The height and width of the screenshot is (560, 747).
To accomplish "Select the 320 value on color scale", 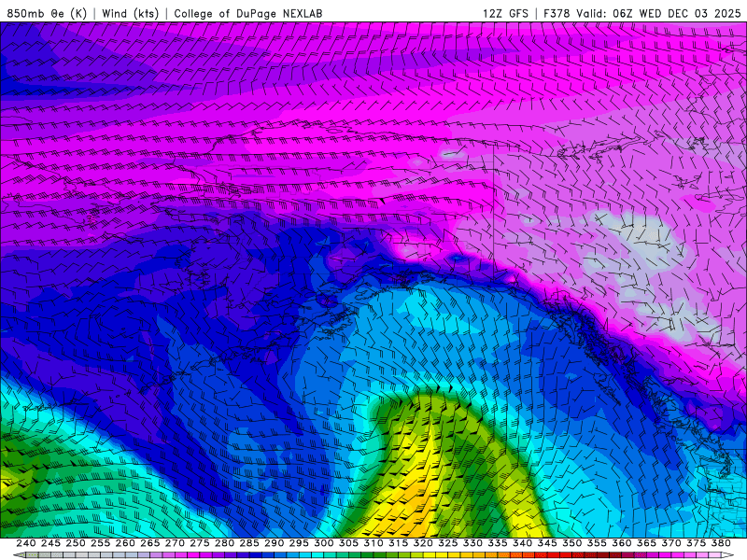I will 423,543.
